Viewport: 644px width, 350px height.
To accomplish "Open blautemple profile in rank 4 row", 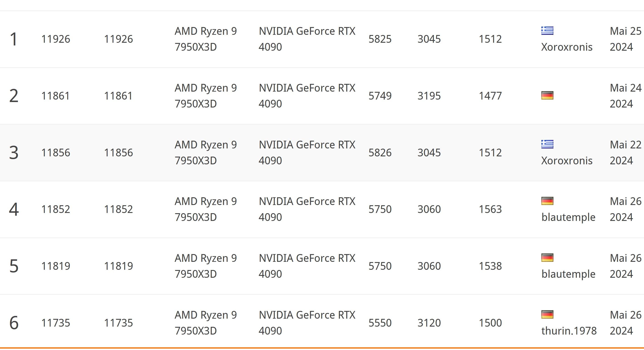I will coord(568,217).
